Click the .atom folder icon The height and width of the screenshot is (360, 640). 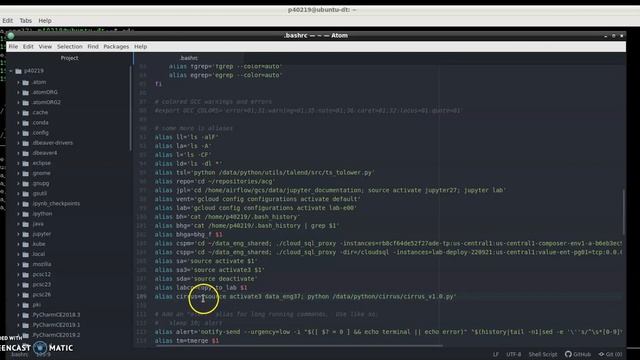tap(26, 82)
